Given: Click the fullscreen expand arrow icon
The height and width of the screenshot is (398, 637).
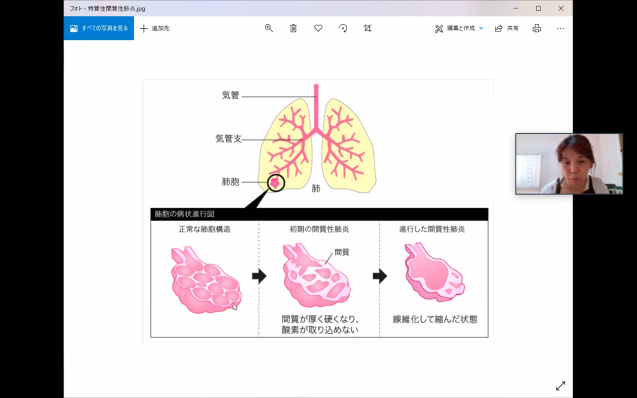Looking at the screenshot, I should tap(561, 385).
